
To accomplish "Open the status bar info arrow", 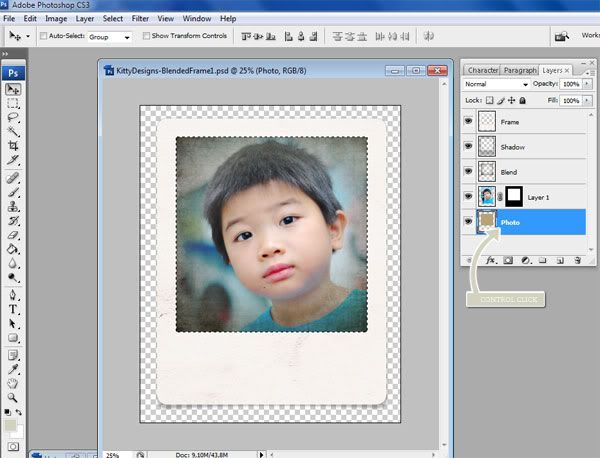I will pos(261,455).
